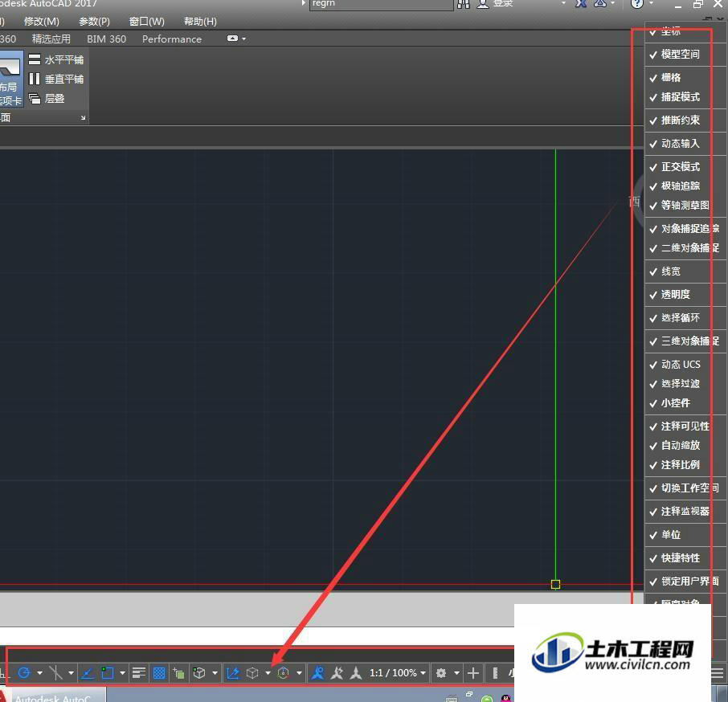Open gizmo type dropdown arrow
The image size is (728, 702).
pyautogui.click(x=299, y=673)
